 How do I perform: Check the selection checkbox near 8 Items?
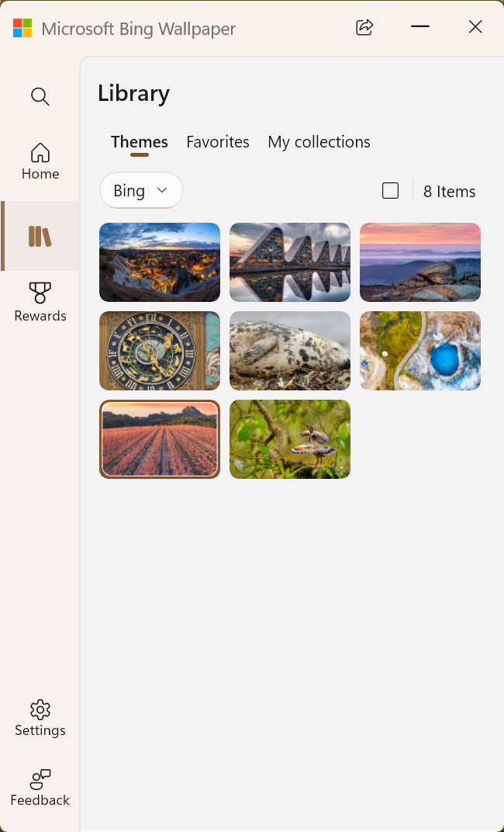click(x=390, y=190)
